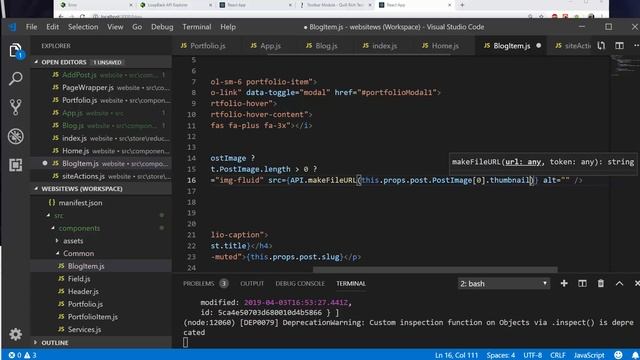Collapse the src folder
640x360 pixels.
click(x=59, y=215)
